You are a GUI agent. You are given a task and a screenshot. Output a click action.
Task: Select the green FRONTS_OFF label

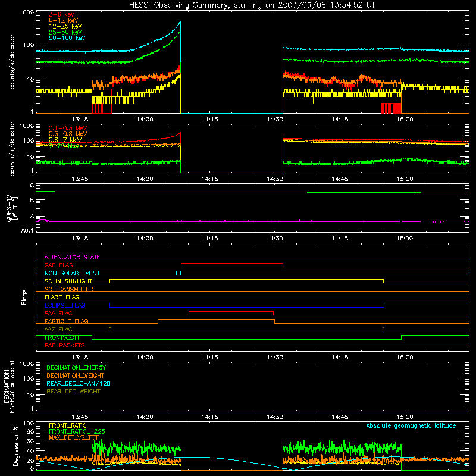(x=62, y=337)
